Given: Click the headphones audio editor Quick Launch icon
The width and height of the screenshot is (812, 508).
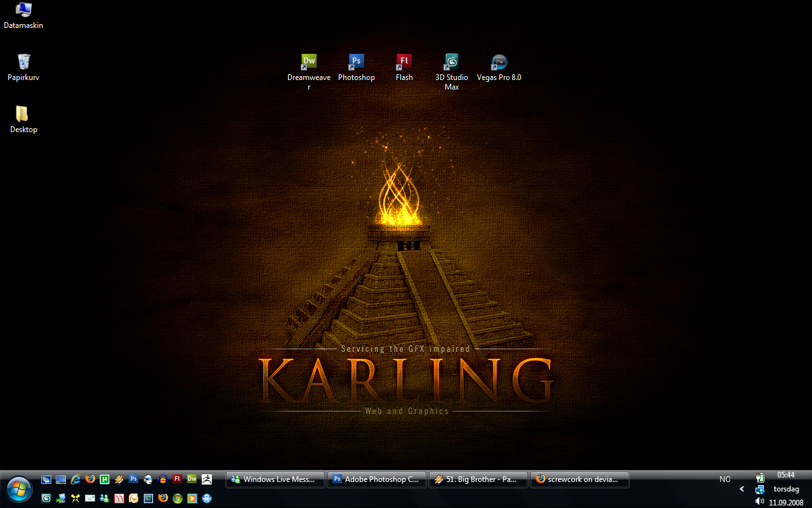Looking at the screenshot, I should [x=163, y=479].
